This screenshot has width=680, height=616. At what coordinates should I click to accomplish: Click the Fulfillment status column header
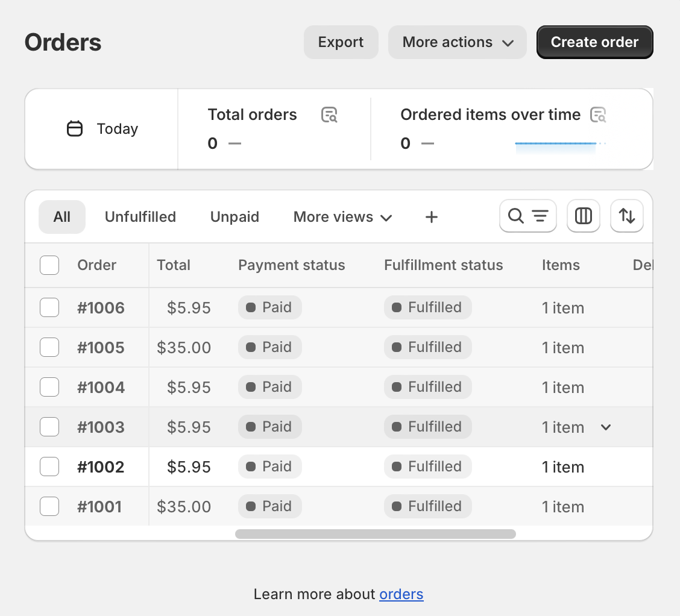(x=443, y=265)
